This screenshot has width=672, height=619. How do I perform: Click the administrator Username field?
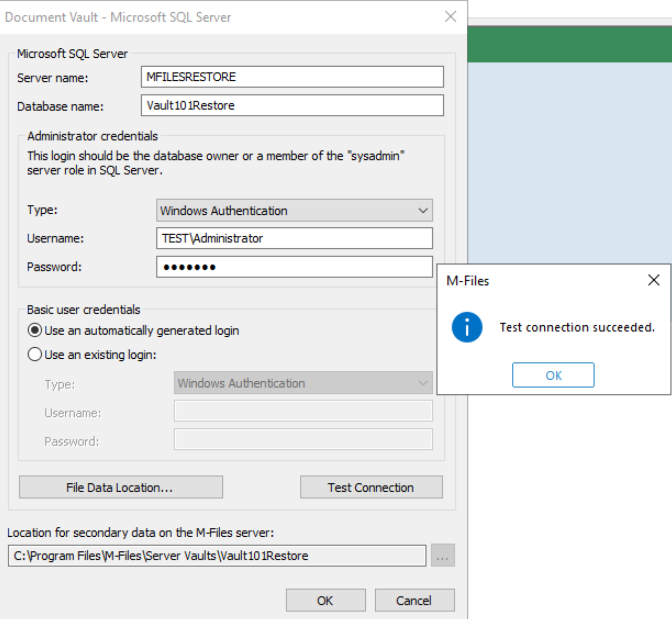294,238
